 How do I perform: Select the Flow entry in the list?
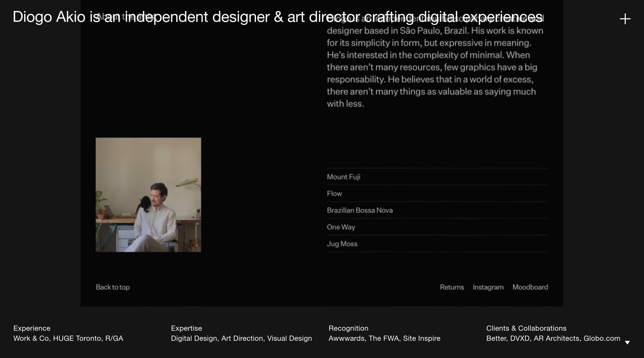pos(334,194)
